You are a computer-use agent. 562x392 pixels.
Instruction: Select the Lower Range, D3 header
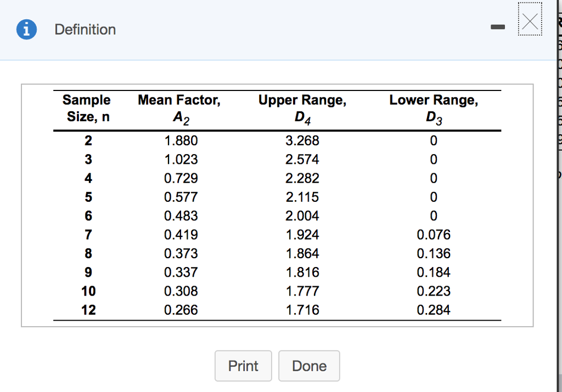tap(434, 108)
